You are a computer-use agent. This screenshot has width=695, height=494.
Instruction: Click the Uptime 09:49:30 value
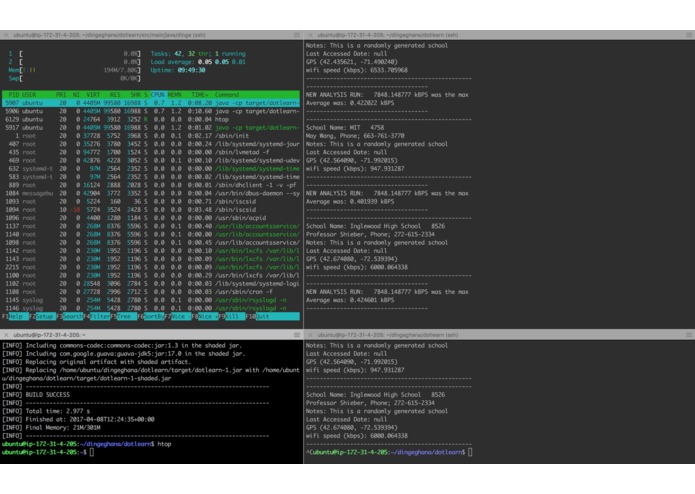191,70
